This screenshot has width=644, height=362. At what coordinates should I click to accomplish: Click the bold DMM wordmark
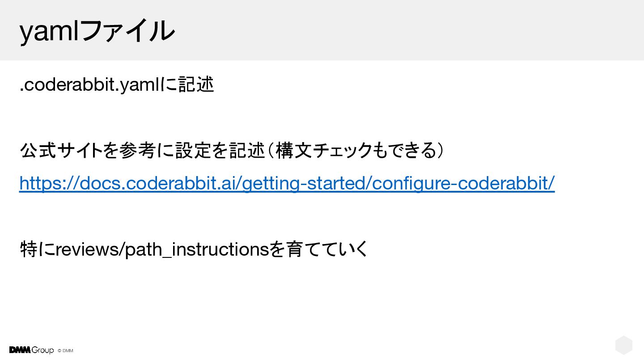[x=20, y=350]
